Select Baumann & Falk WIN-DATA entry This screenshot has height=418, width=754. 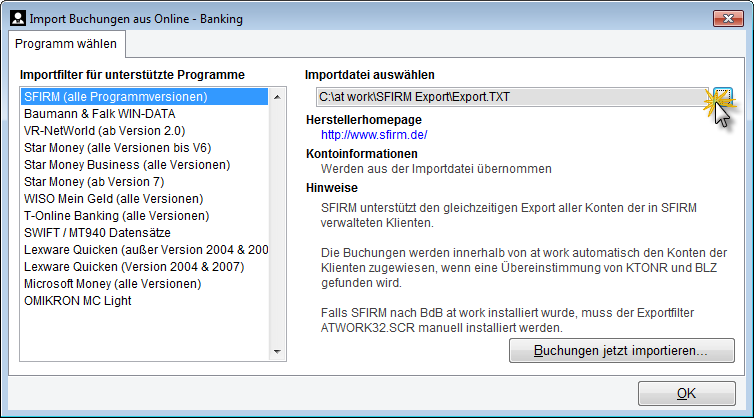point(144,114)
